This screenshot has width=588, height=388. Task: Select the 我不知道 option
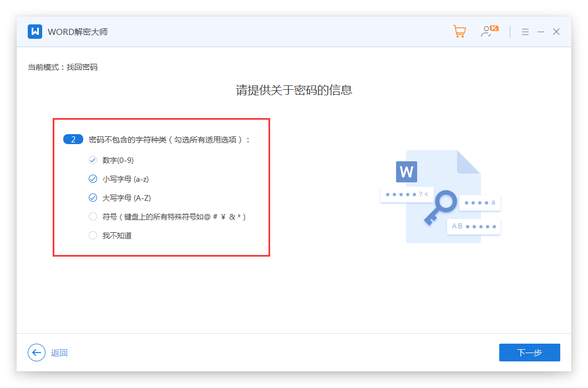93,236
